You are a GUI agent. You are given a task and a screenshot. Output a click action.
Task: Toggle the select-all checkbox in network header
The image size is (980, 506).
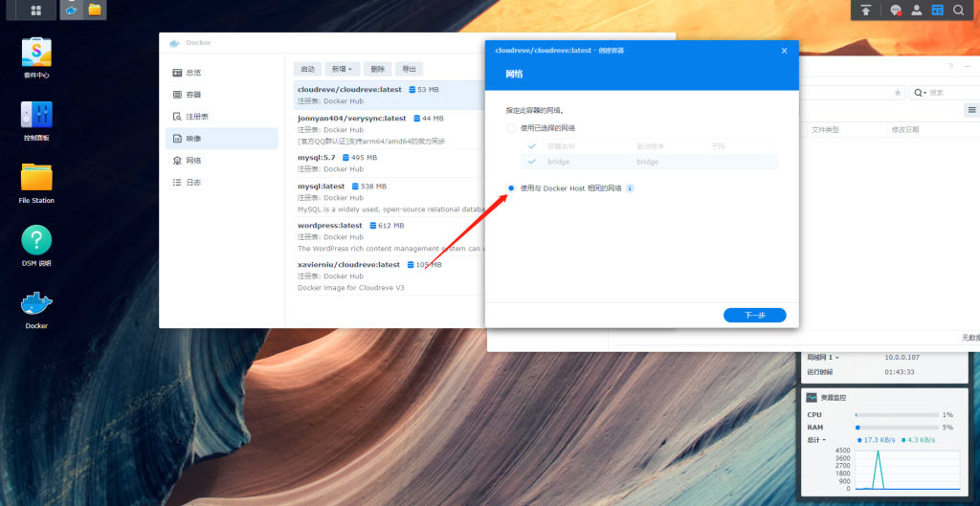(532, 146)
